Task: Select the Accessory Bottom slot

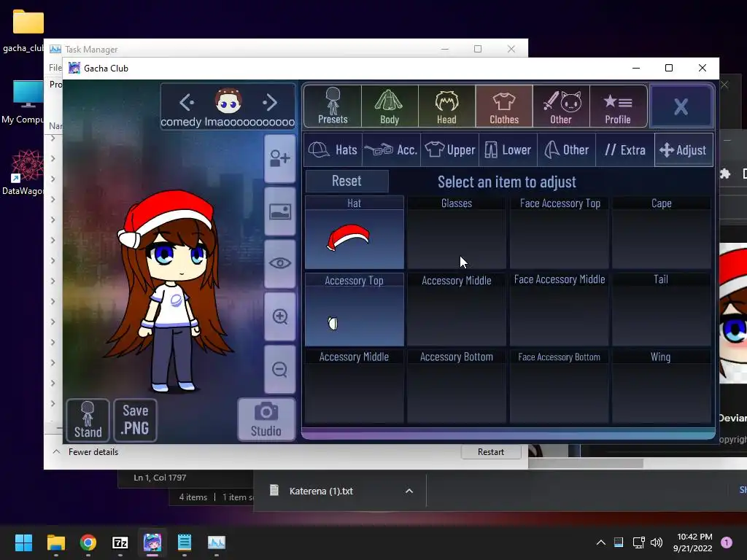Action: [x=457, y=386]
